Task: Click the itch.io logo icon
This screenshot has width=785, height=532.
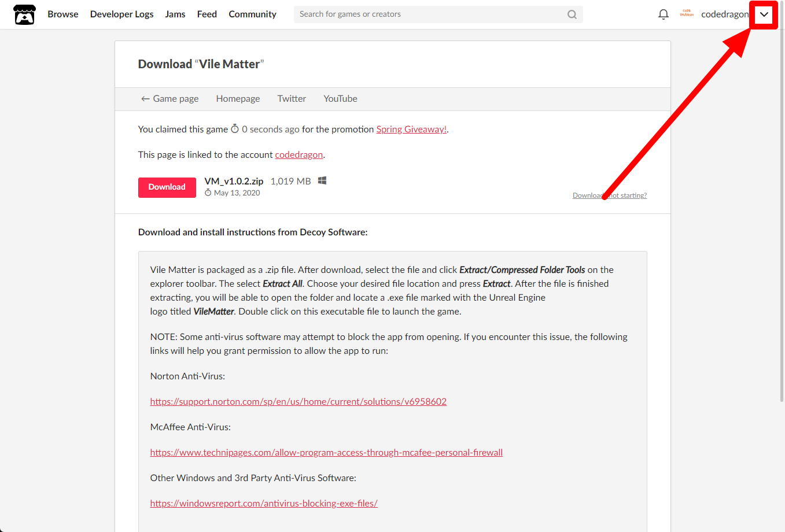Action: click(24, 14)
